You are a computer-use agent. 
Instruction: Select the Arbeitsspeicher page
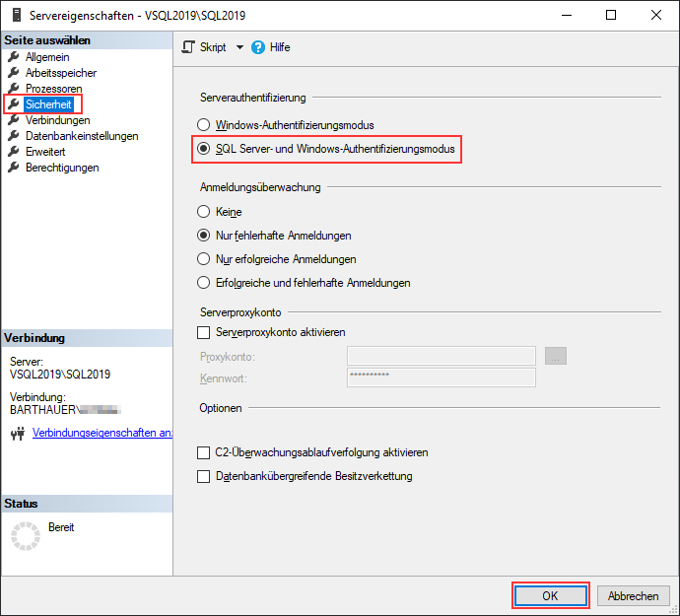click(x=60, y=73)
